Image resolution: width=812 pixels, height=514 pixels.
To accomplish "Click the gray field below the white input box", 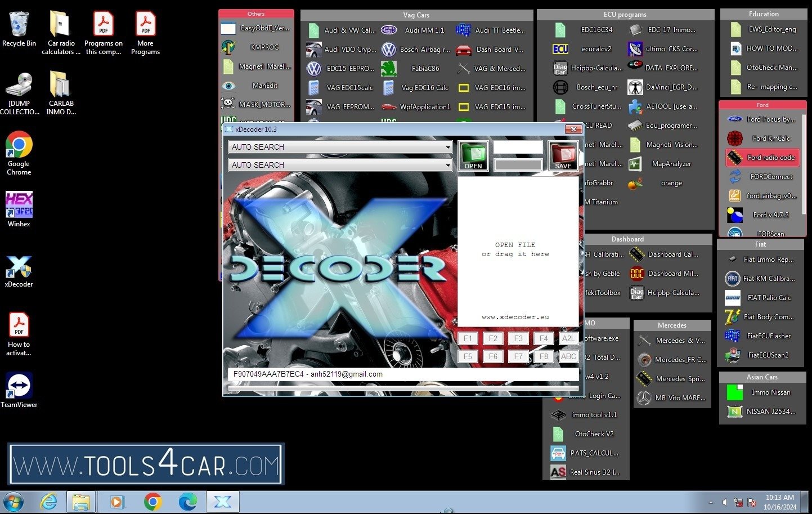I will click(x=518, y=165).
